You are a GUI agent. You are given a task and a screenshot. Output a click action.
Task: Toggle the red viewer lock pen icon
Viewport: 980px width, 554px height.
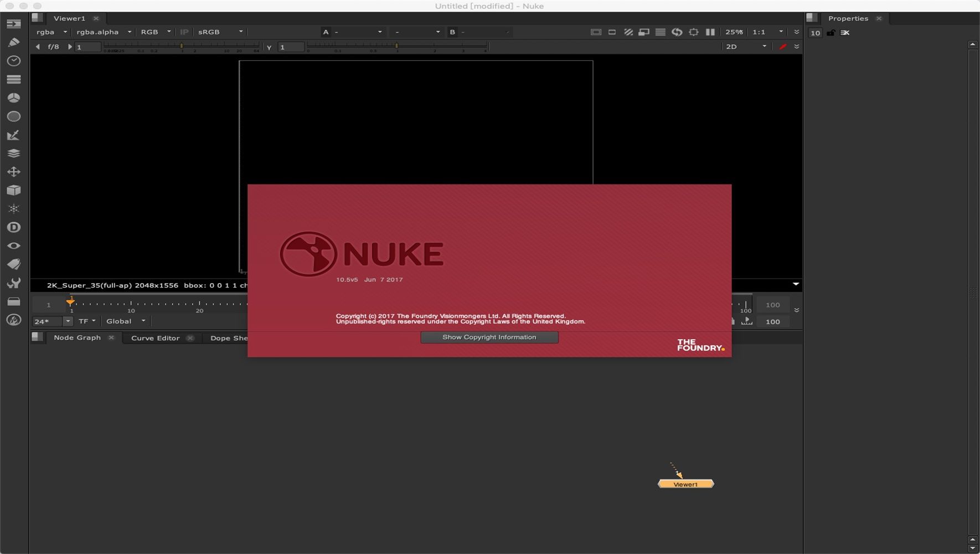pos(782,47)
